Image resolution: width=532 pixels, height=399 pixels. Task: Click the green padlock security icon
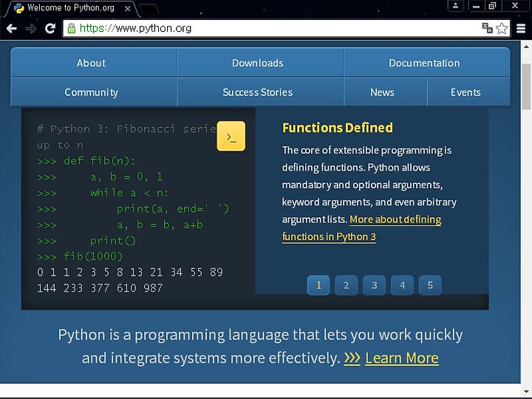(x=71, y=28)
